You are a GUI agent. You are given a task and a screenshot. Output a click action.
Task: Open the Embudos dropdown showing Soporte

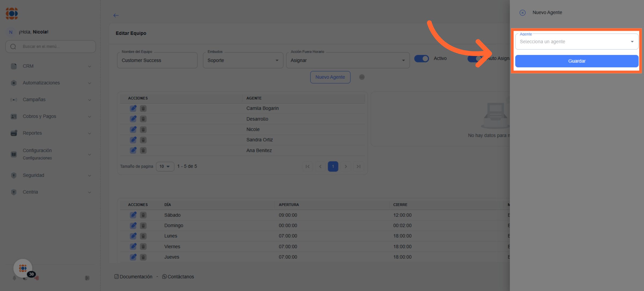click(x=243, y=61)
